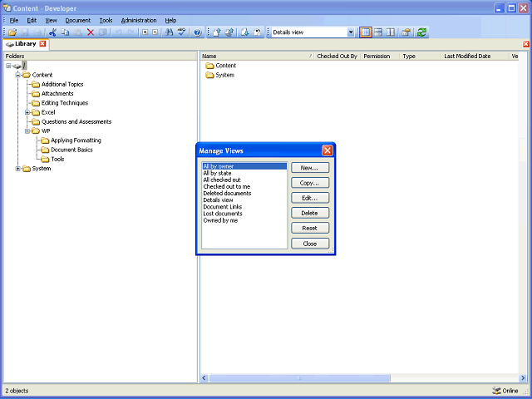532x399 pixels.
Task: Open the File menu
Action: (14, 20)
